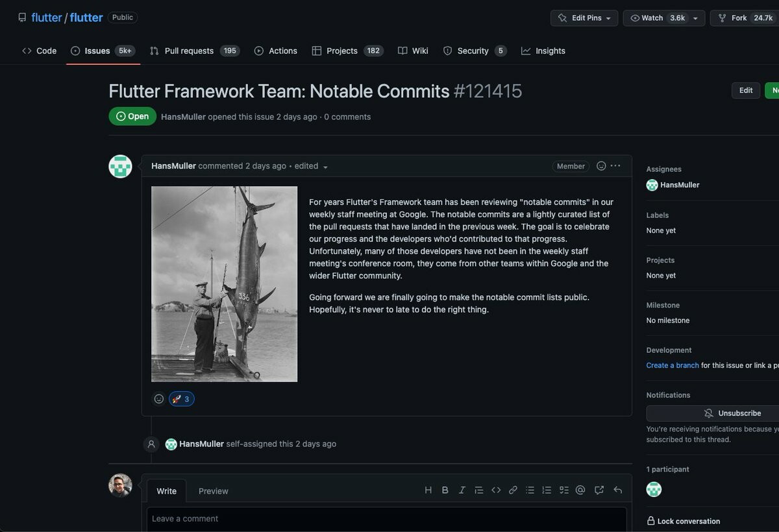Open the Projects tab
The width and height of the screenshot is (779, 532).
(x=347, y=51)
